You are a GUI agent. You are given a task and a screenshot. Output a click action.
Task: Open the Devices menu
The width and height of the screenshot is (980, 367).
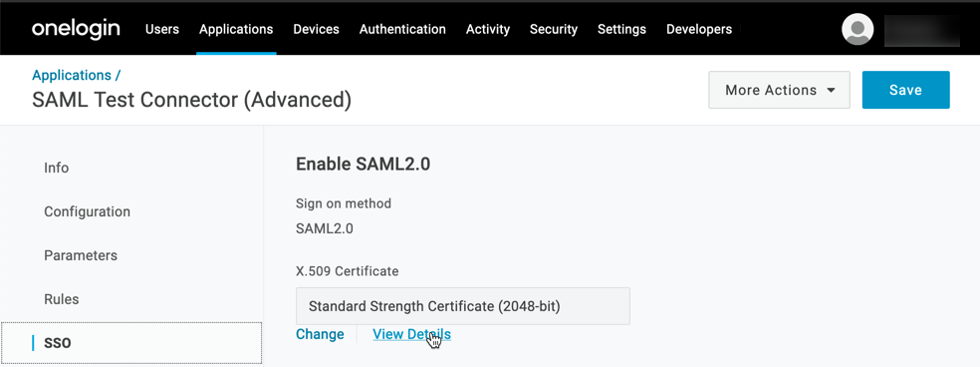(317, 29)
